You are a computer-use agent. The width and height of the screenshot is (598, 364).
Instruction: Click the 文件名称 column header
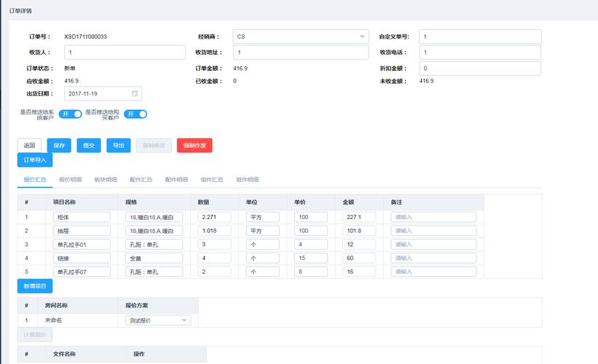pos(64,354)
